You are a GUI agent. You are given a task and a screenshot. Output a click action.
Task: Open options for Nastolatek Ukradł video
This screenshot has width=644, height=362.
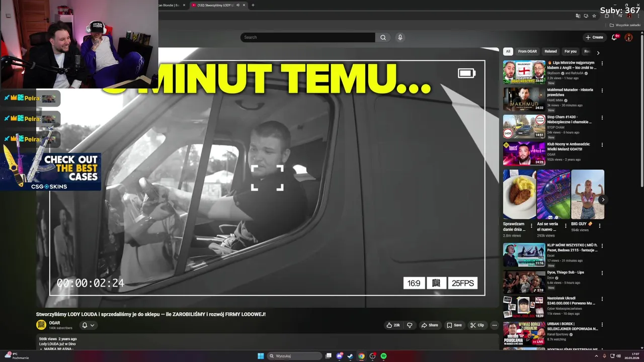coord(602,299)
